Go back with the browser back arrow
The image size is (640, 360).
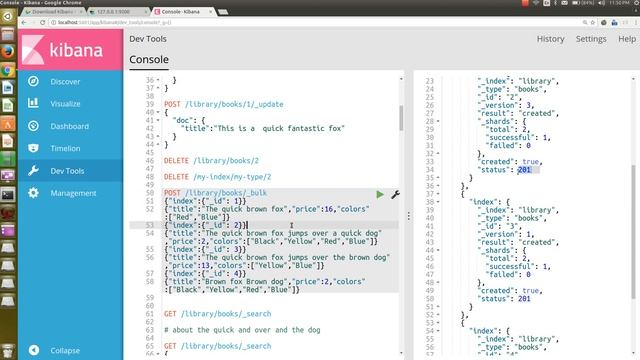(24, 22)
